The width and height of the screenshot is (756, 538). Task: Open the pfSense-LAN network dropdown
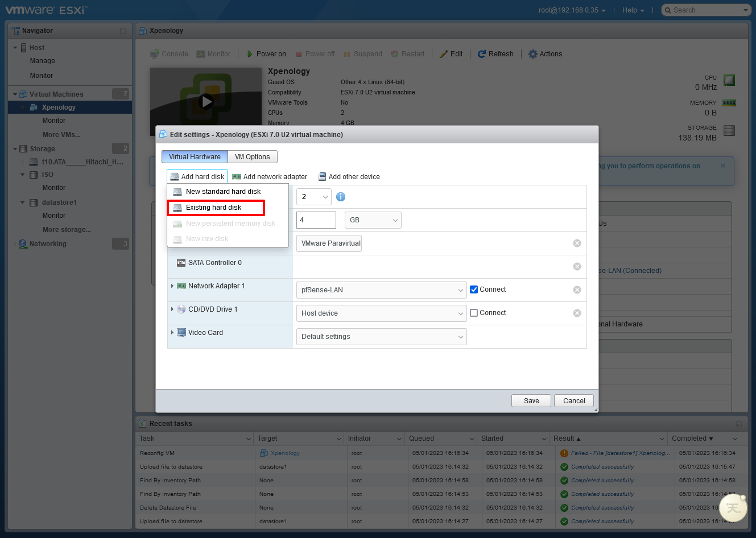381,290
